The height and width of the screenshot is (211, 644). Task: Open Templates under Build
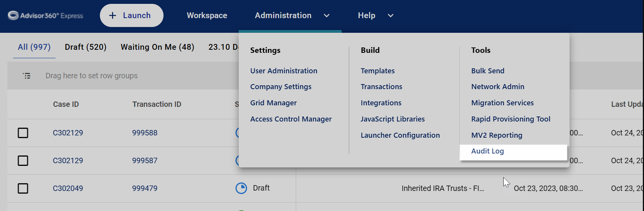(x=378, y=71)
